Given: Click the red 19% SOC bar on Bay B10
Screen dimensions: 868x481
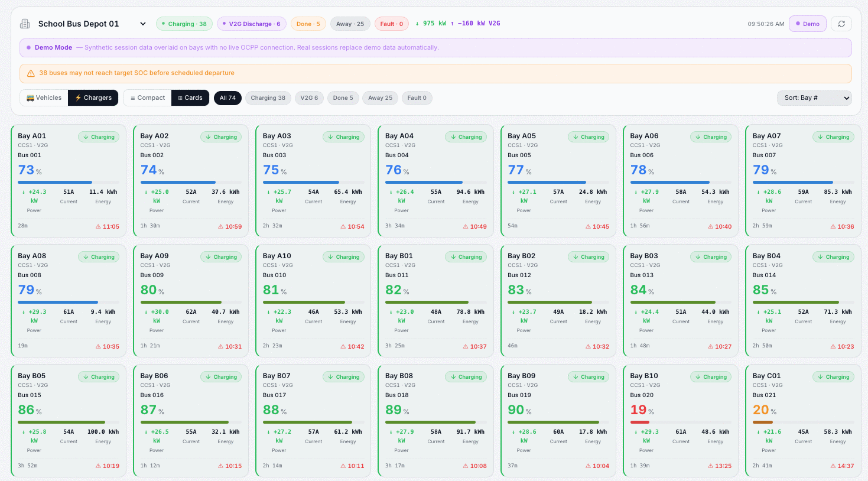Looking at the screenshot, I should [681, 422].
